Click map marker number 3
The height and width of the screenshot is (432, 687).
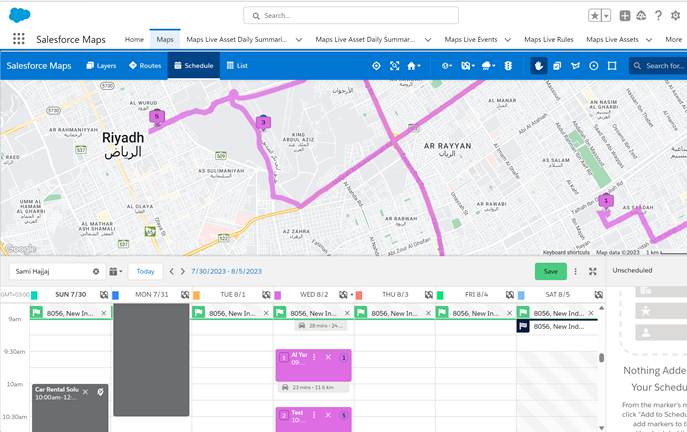tap(263, 122)
